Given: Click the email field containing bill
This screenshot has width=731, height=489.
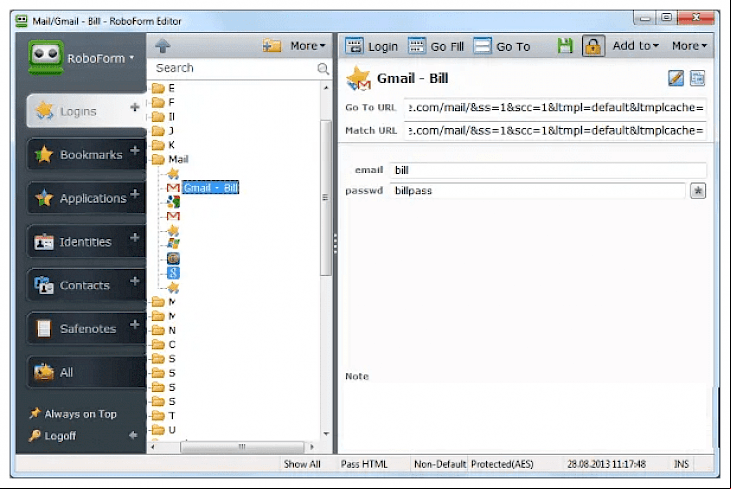Looking at the screenshot, I should pyautogui.click(x=548, y=170).
